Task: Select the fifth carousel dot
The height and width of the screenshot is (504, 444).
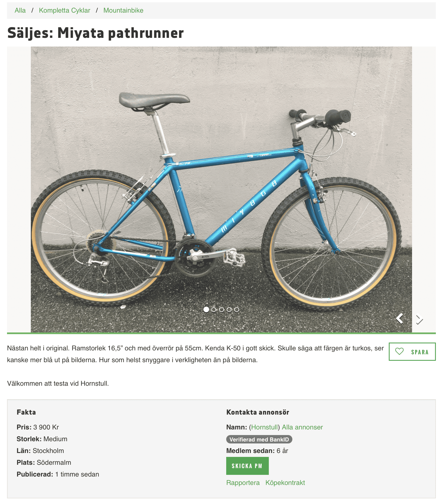Action: 237,309
